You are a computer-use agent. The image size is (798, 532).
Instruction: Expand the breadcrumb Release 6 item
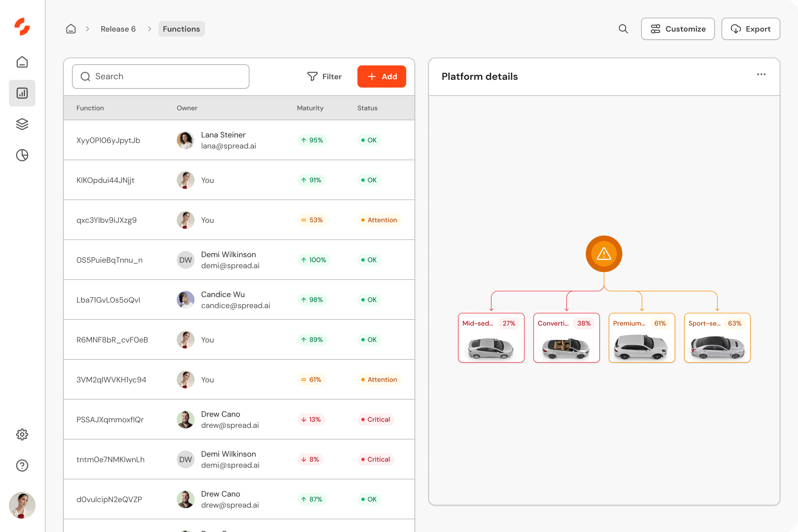117,29
